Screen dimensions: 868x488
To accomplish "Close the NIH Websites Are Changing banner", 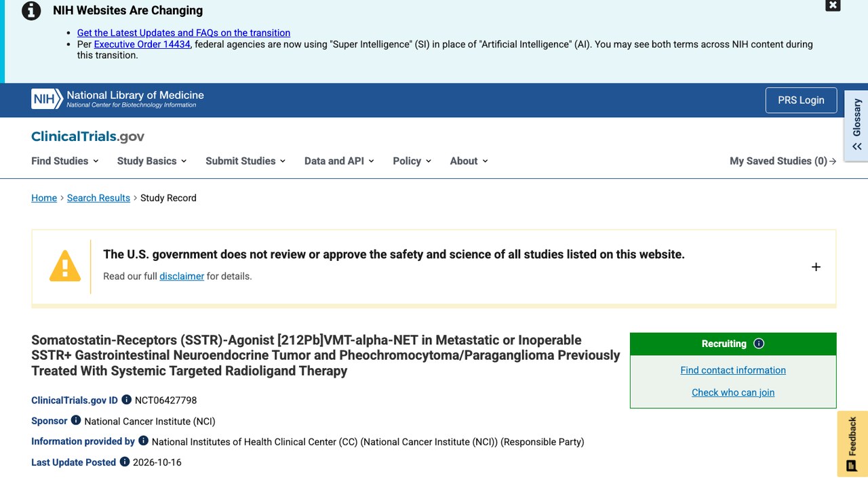I will 833,5.
